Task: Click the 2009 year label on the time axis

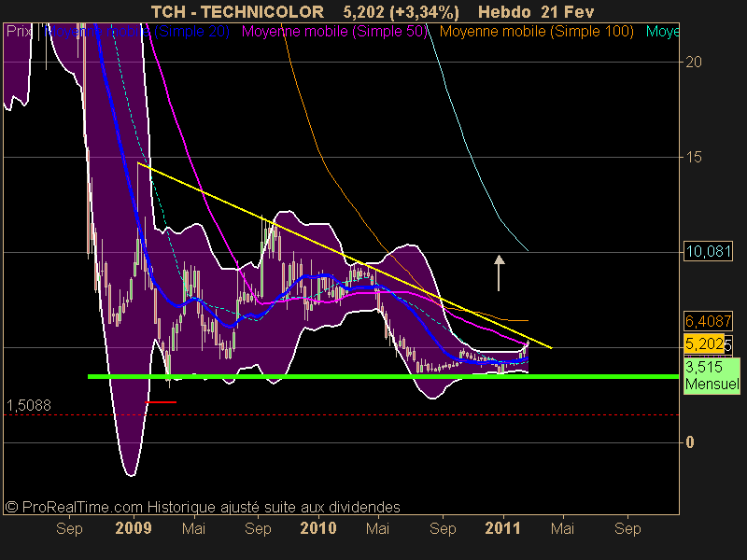Action: 134,528
